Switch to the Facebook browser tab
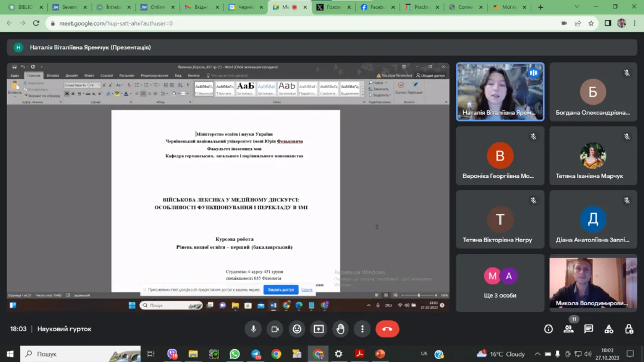644x362 pixels. point(376,7)
